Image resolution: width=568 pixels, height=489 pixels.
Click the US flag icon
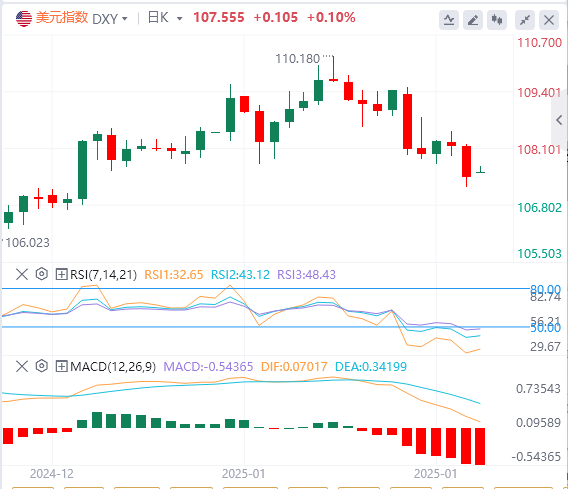(24, 18)
